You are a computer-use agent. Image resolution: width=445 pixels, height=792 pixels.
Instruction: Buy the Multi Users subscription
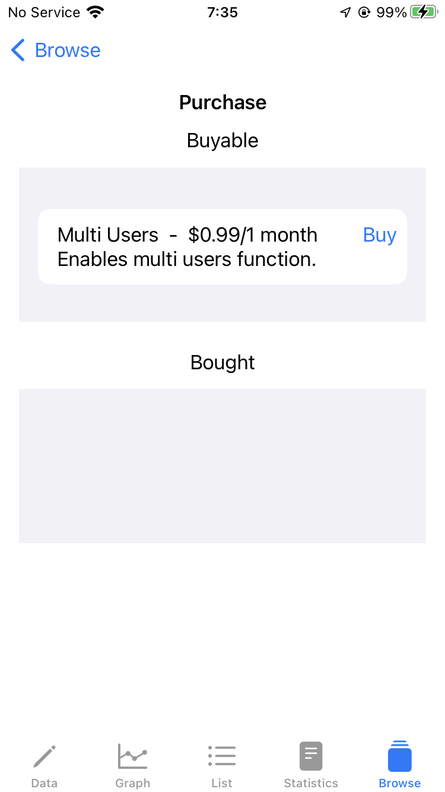tap(380, 235)
